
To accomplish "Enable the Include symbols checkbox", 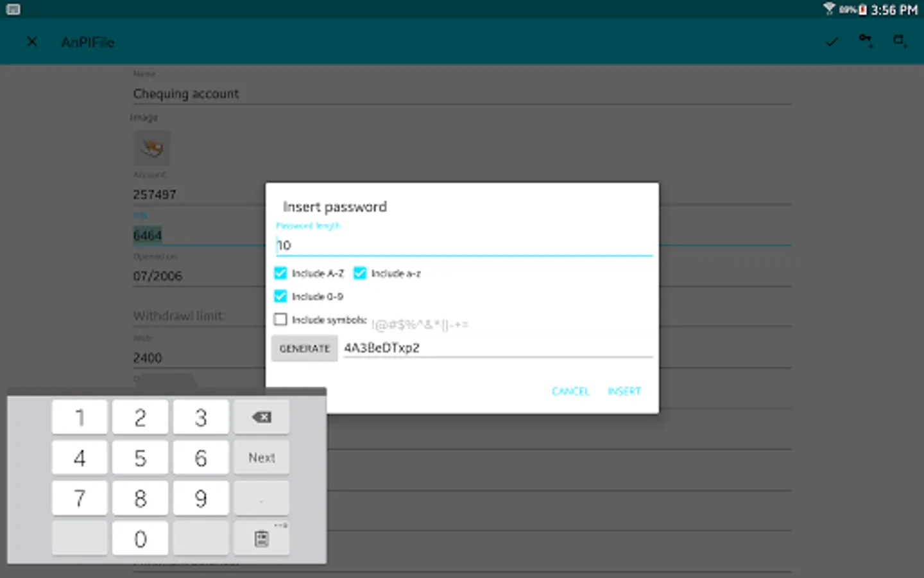I will point(280,319).
